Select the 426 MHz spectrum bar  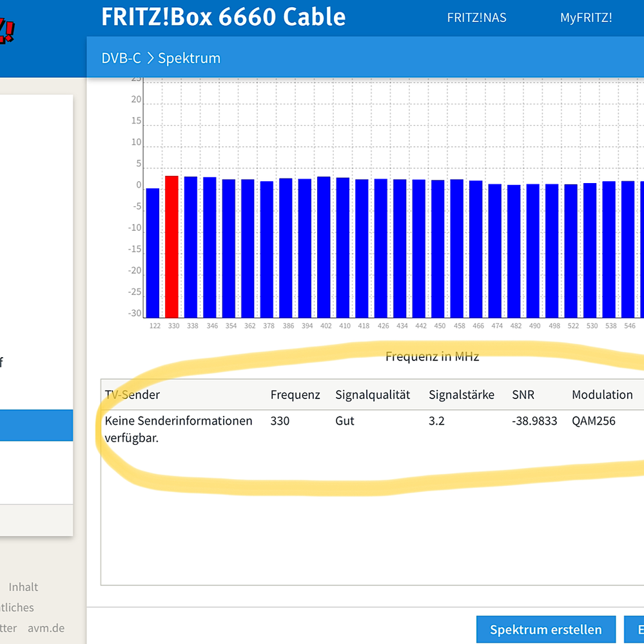(x=381, y=248)
